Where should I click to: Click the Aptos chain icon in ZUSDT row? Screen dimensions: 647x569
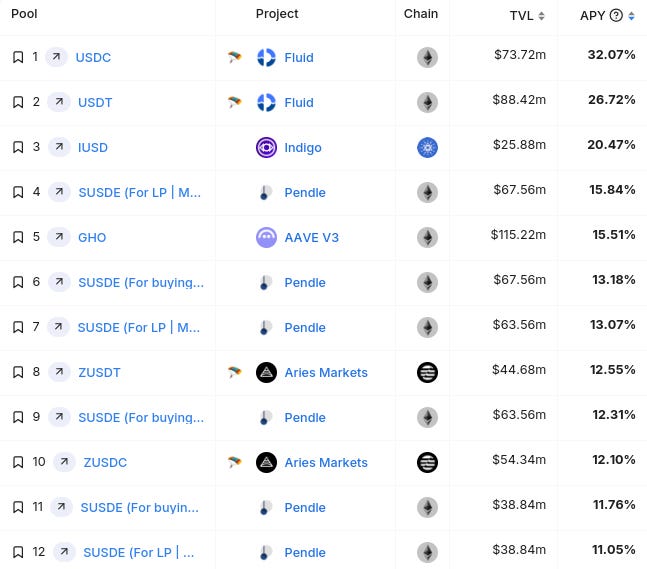coord(427,372)
